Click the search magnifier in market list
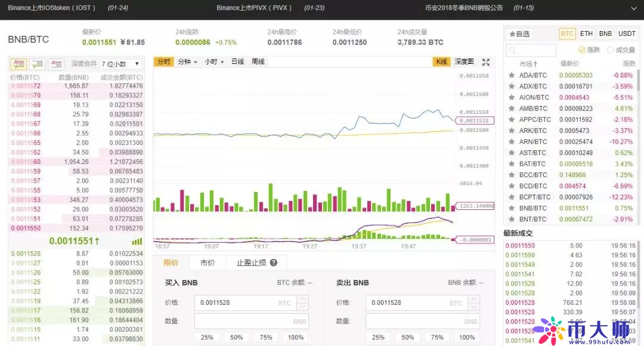 (512, 51)
